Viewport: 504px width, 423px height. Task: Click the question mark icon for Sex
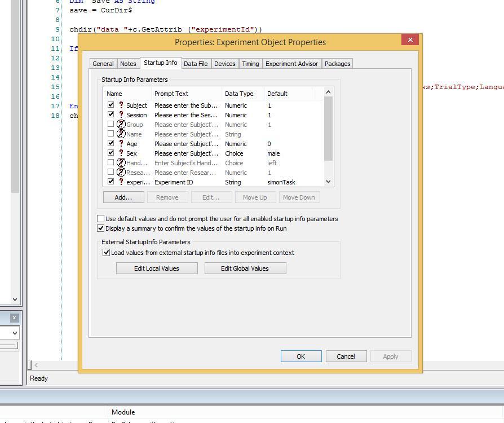click(x=121, y=153)
